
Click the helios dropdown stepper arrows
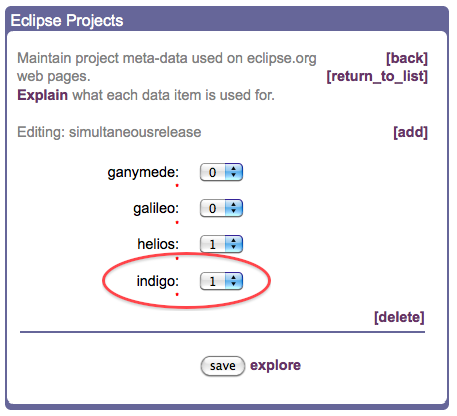click(234, 244)
